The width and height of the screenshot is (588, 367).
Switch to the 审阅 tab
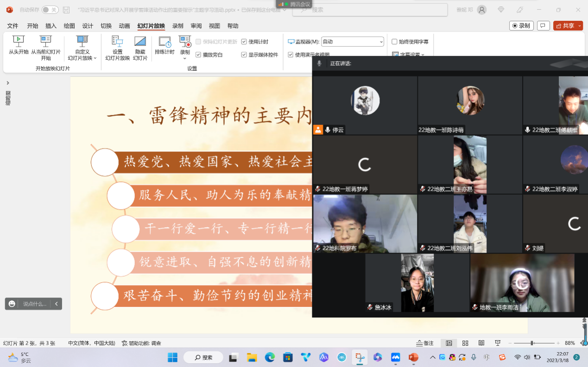[x=196, y=26]
